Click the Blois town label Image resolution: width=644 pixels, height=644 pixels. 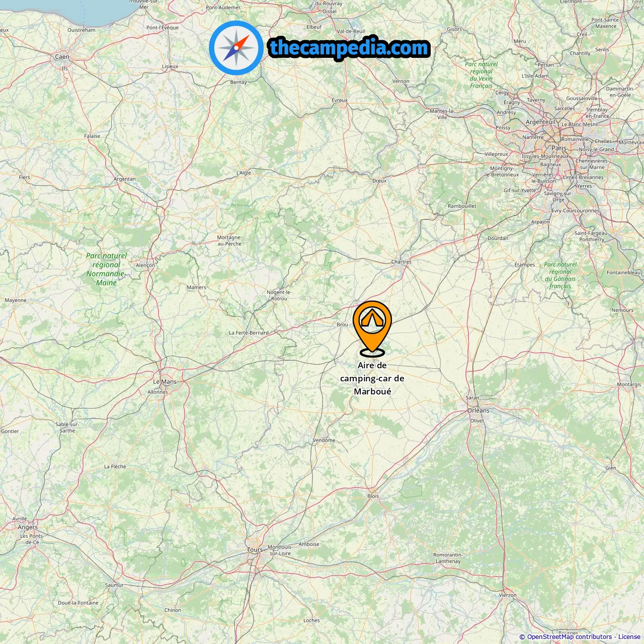pyautogui.click(x=373, y=496)
